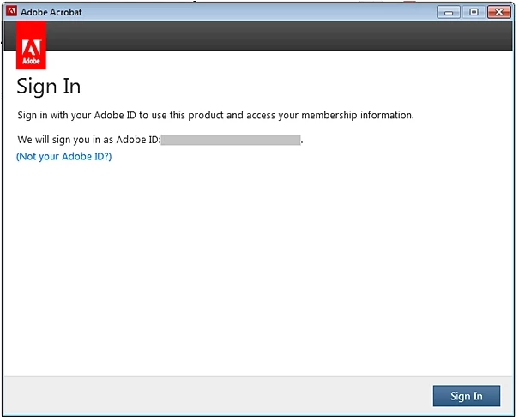Maximize the Adobe Acrobat window
This screenshot has height=420, width=519.
pyautogui.click(x=474, y=13)
